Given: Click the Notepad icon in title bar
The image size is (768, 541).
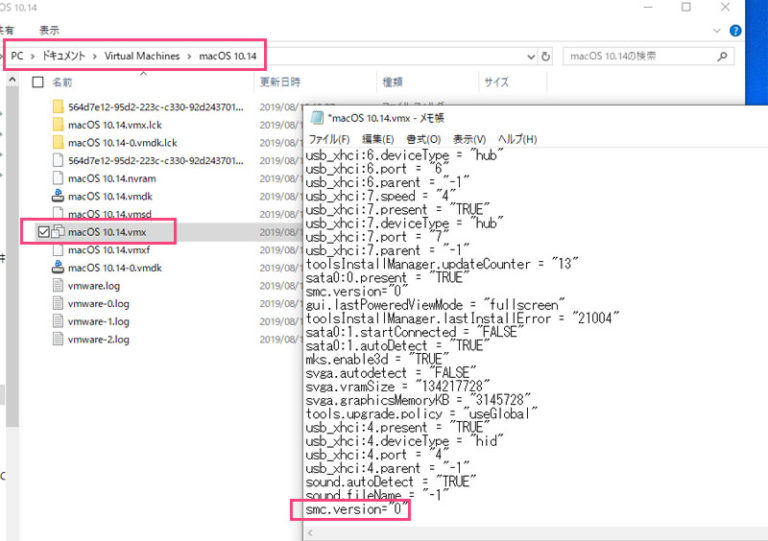Looking at the screenshot, I should point(317,118).
